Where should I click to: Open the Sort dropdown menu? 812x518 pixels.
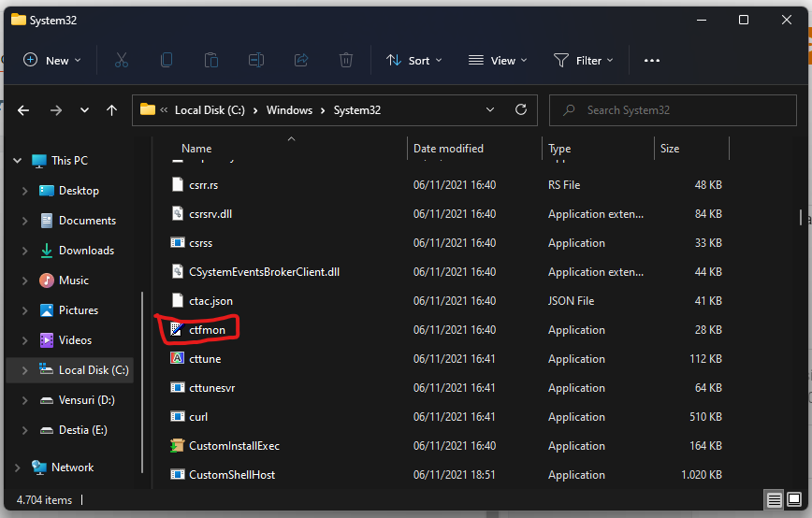tap(413, 61)
